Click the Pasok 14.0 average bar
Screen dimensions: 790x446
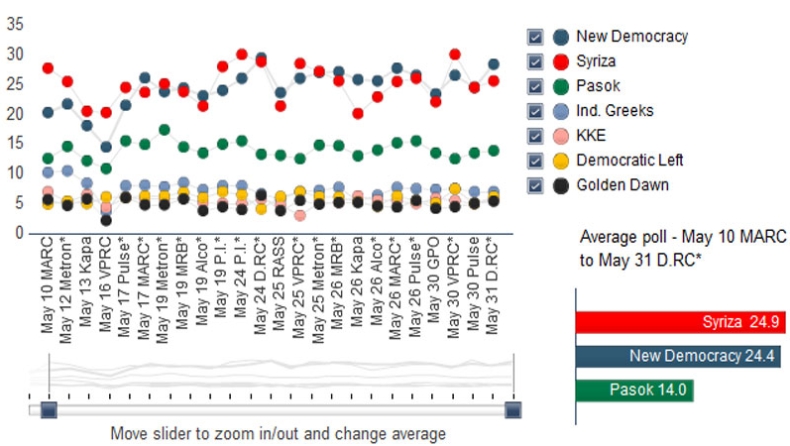click(635, 390)
